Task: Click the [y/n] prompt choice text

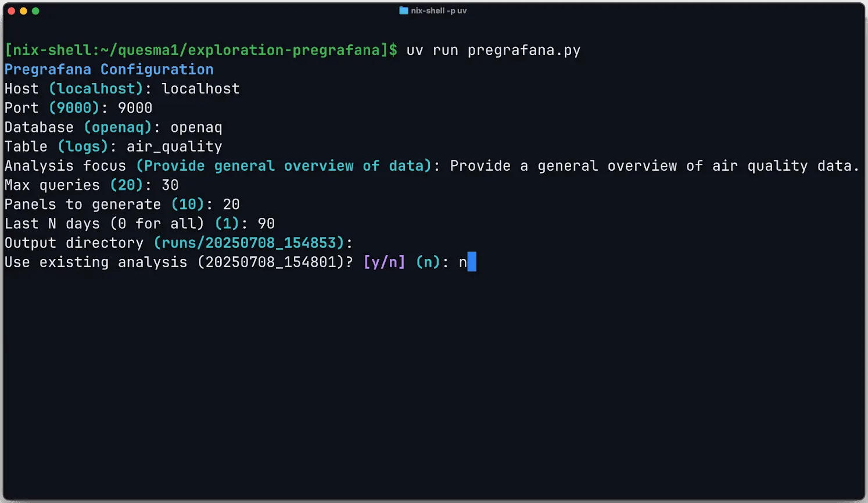Action: [383, 262]
